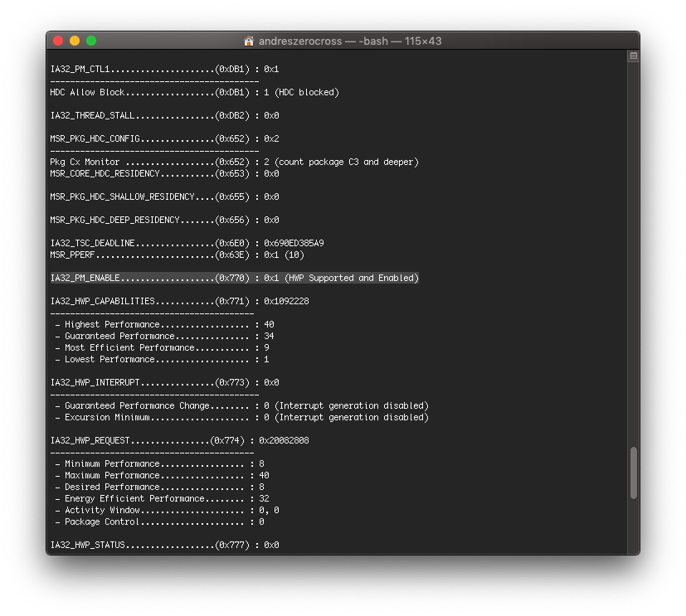Click the IA32_HWP_INTERRUPT line

pos(164,382)
